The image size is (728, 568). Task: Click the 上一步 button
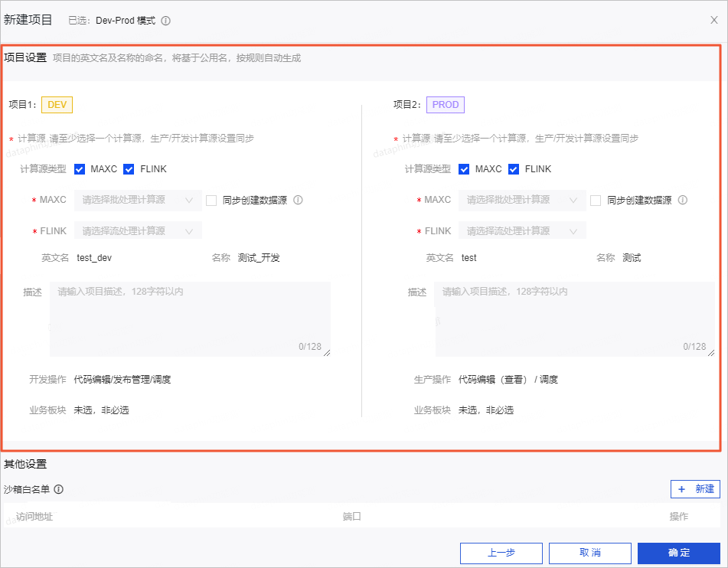click(x=501, y=553)
